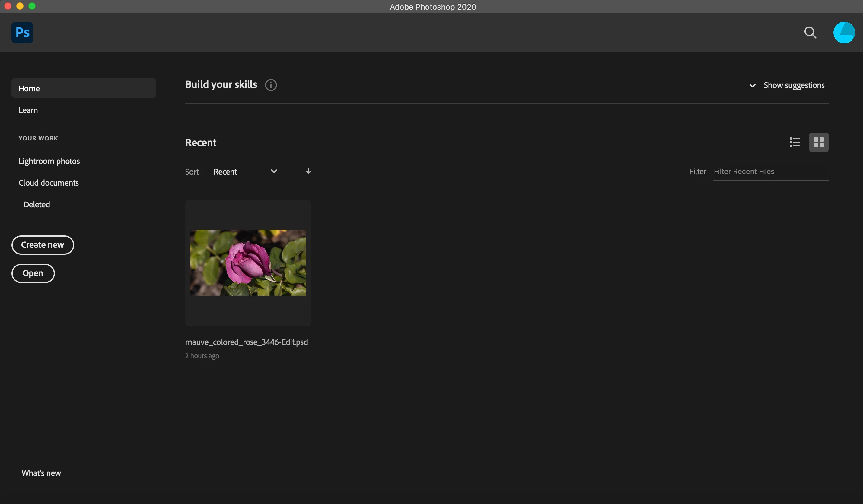Click the Create new button
Viewport: 863px width, 504px height.
pos(43,245)
